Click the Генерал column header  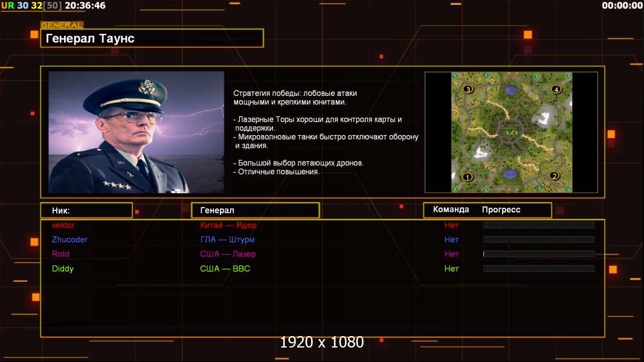256,210
